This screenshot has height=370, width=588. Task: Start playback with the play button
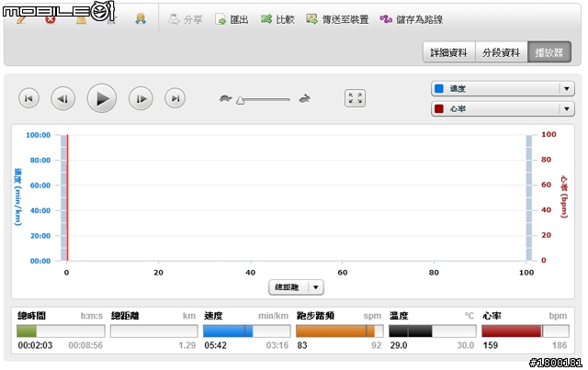[x=102, y=98]
